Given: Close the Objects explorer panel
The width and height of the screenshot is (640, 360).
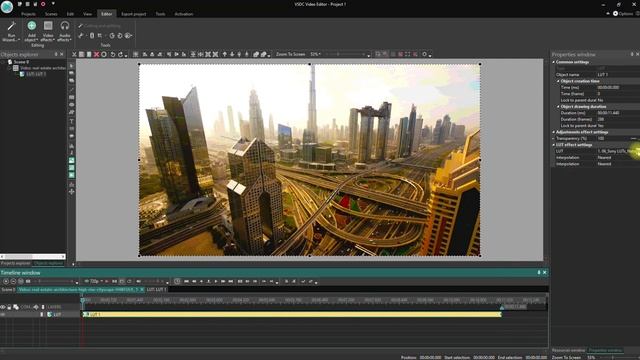Looking at the screenshot, I should coord(62,54).
